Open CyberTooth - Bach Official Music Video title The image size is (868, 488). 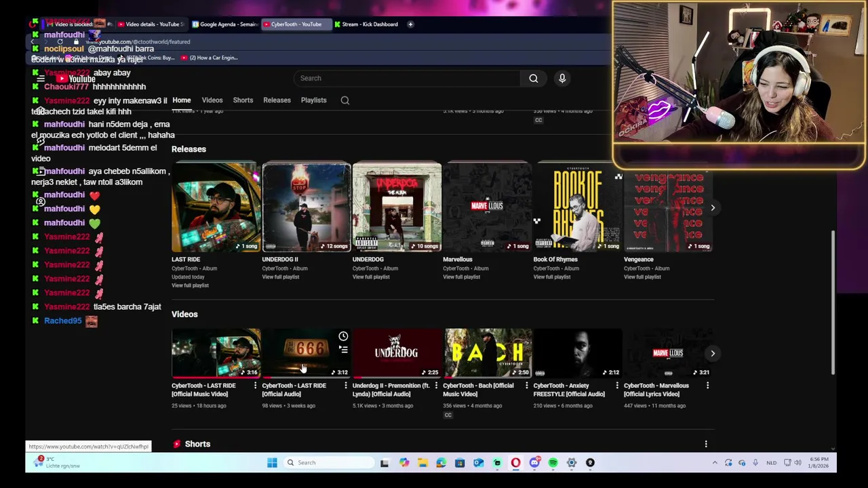coord(478,390)
